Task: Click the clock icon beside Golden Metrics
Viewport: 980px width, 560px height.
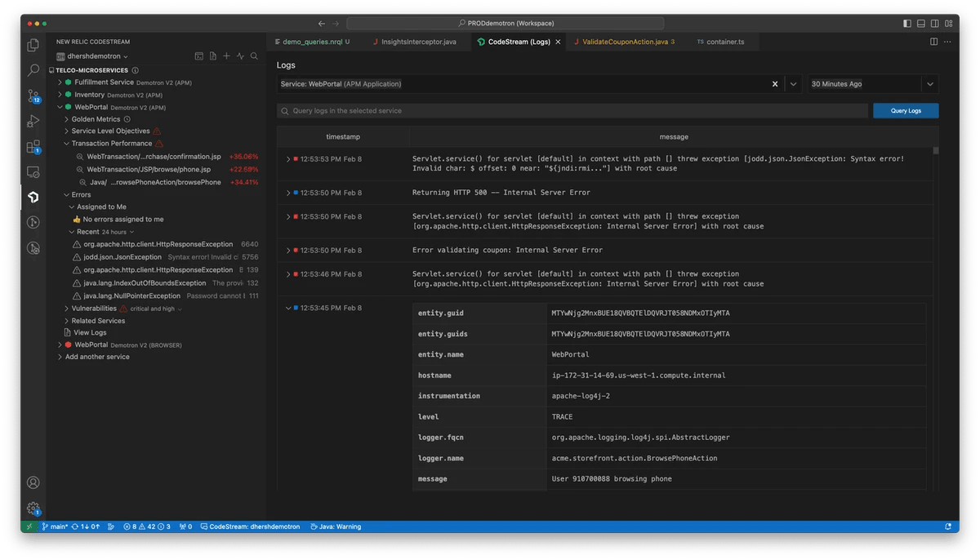Action: [x=127, y=119]
